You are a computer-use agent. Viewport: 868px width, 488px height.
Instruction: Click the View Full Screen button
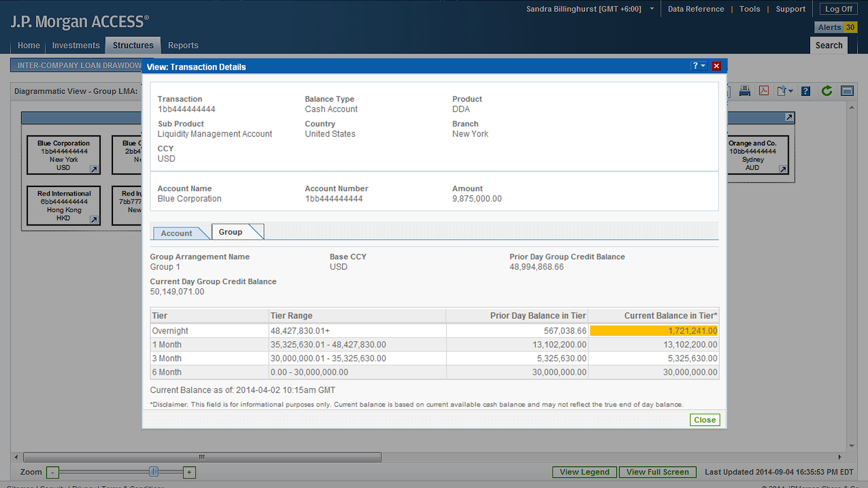pos(657,472)
